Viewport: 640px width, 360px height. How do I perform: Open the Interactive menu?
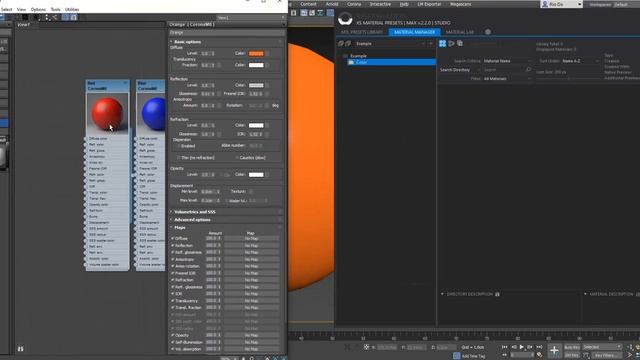pyautogui.click(x=380, y=4)
